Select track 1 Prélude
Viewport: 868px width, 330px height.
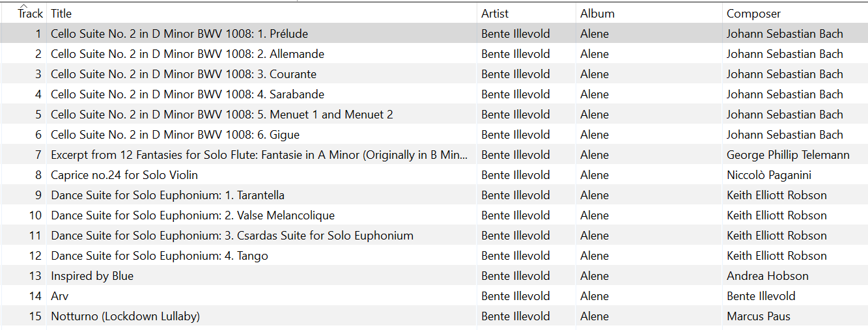(x=179, y=34)
